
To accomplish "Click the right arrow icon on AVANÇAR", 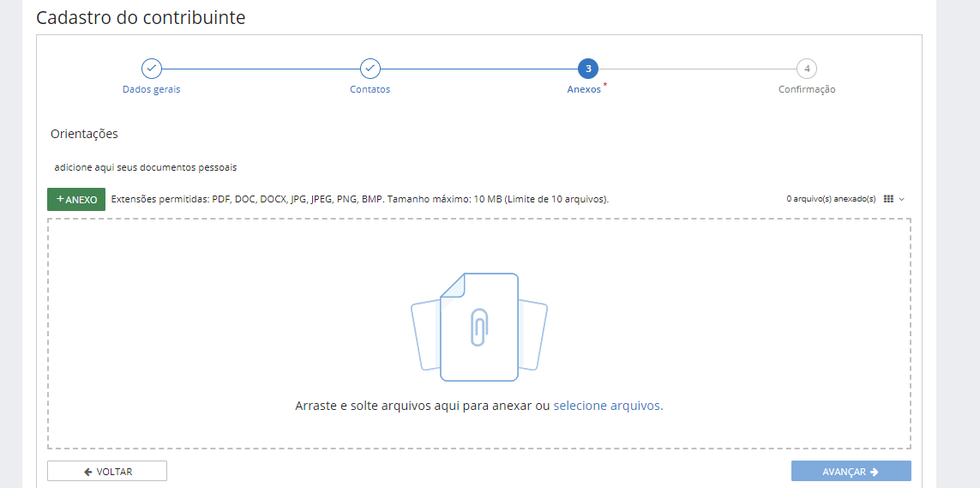I will tap(874, 472).
